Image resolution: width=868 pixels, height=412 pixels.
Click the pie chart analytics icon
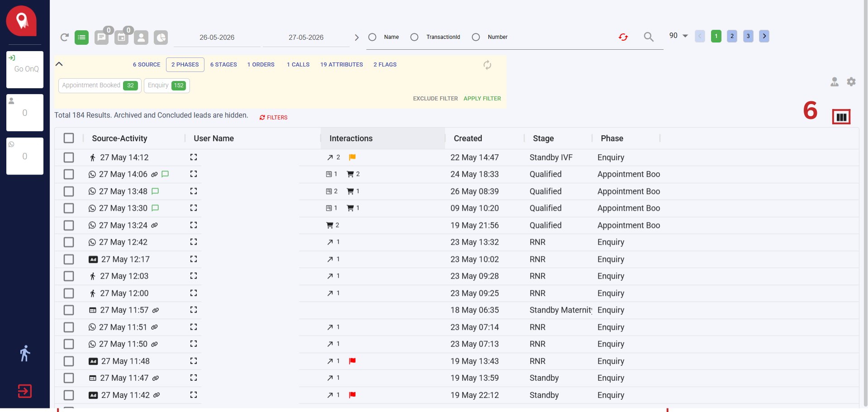click(x=161, y=38)
